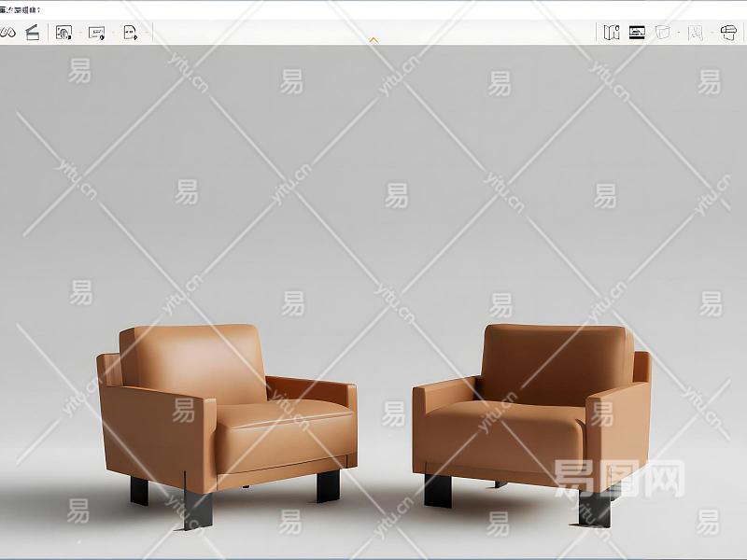This screenshot has height=560, width=747.
Task: Click the clapperboard icon in the toolbar
Action: point(33,33)
